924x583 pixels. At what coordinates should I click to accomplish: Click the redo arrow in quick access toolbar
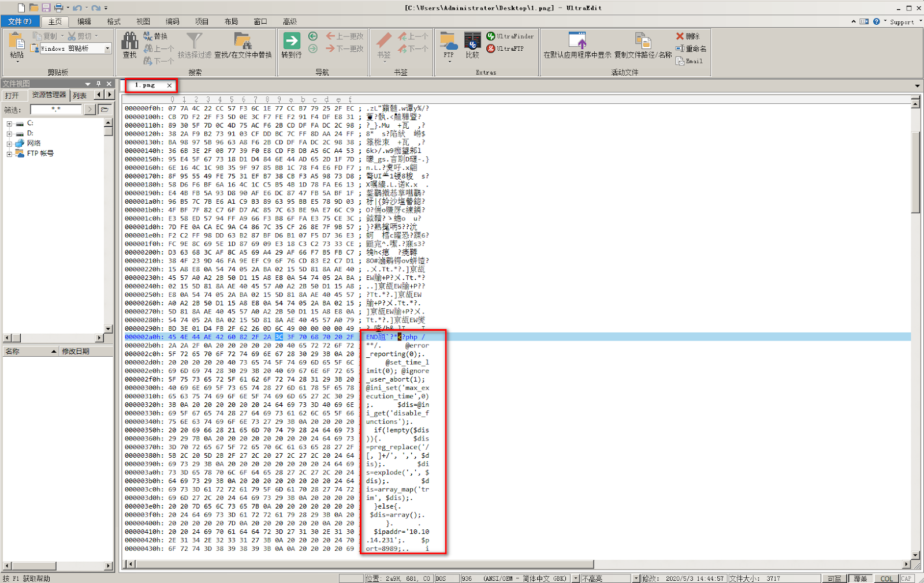(x=95, y=8)
